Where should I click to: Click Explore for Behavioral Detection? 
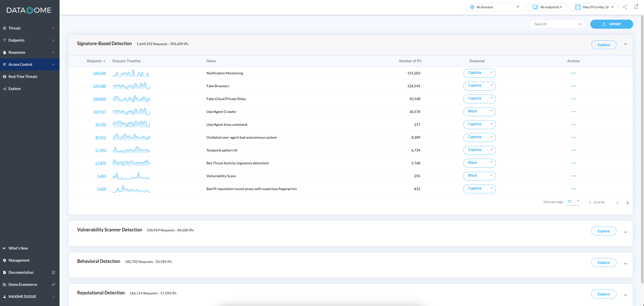click(x=604, y=262)
